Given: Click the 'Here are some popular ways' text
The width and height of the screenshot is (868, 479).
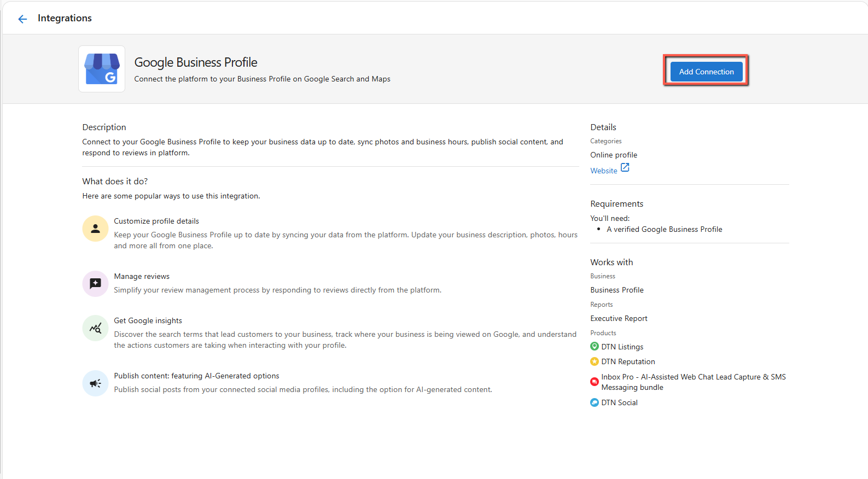Looking at the screenshot, I should 171,196.
